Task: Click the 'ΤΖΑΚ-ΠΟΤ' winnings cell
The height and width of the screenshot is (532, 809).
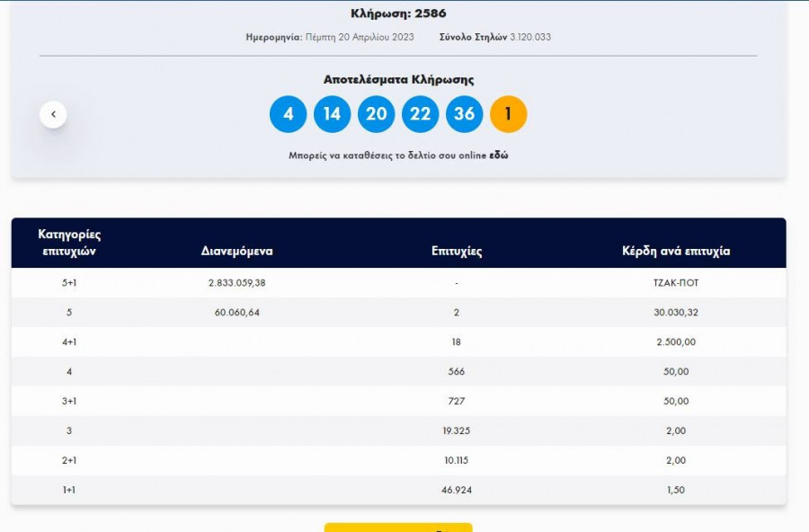Action: (x=676, y=283)
